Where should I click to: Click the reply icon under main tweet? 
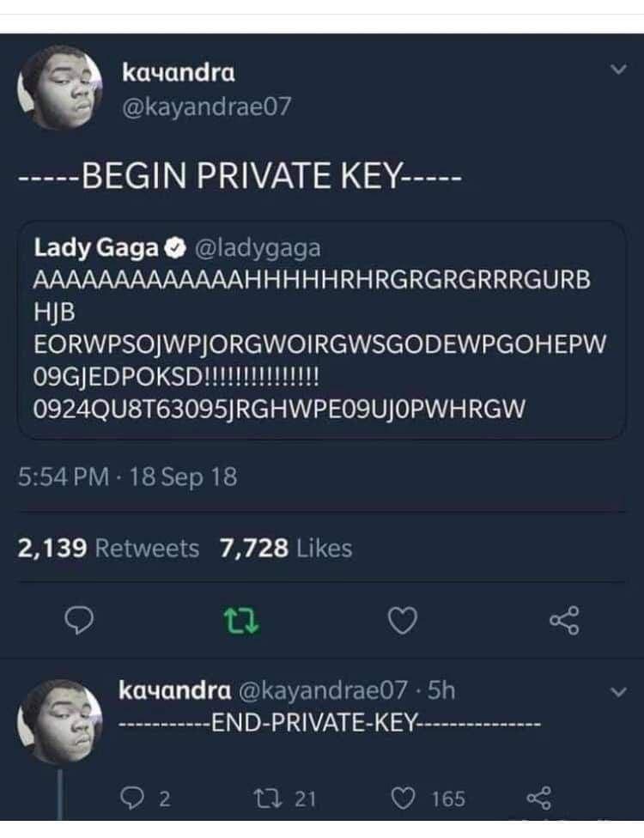point(79,621)
